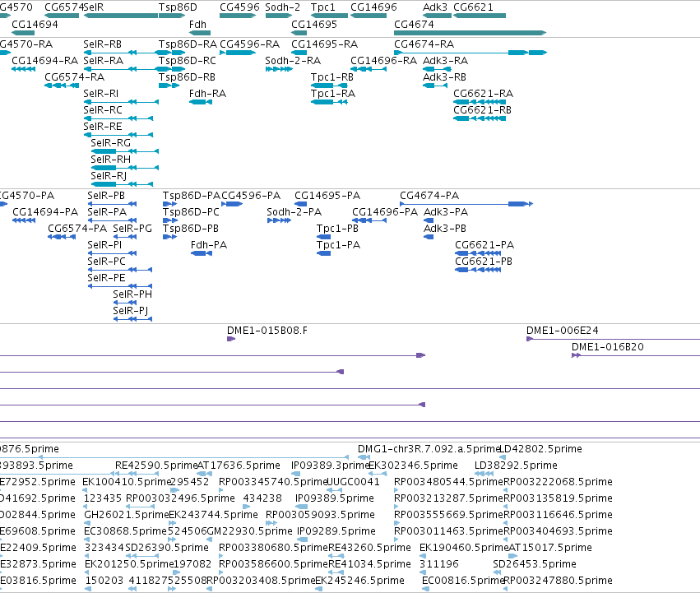
Task: Select the CG14696-PA protein label
Action: [385, 212]
